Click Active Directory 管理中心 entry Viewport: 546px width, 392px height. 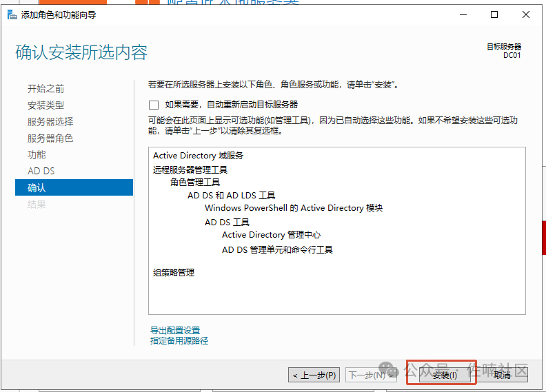(271, 235)
